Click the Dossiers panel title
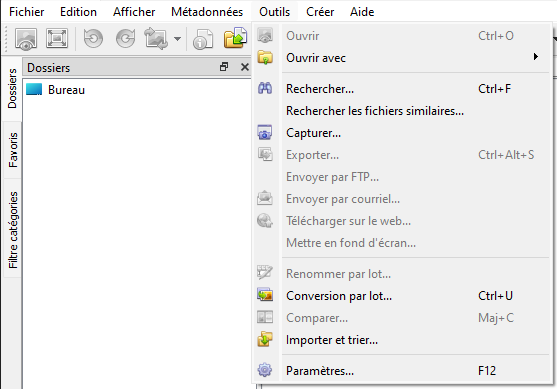557x389 pixels. 49,67
